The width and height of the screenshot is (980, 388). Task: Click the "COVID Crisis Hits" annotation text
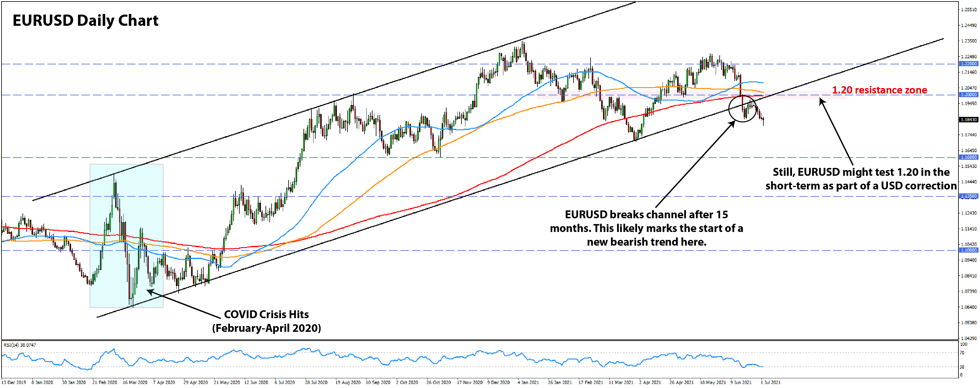click(x=266, y=314)
